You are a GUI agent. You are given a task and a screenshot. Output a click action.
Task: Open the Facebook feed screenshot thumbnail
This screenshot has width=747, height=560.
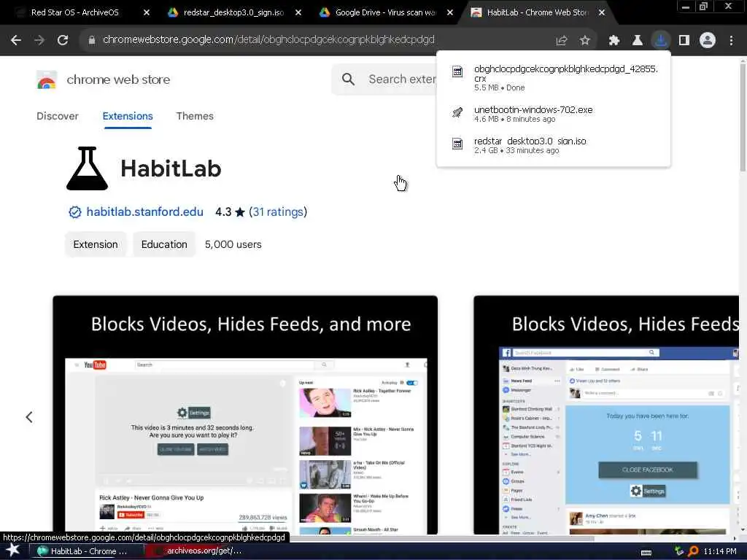point(606,415)
